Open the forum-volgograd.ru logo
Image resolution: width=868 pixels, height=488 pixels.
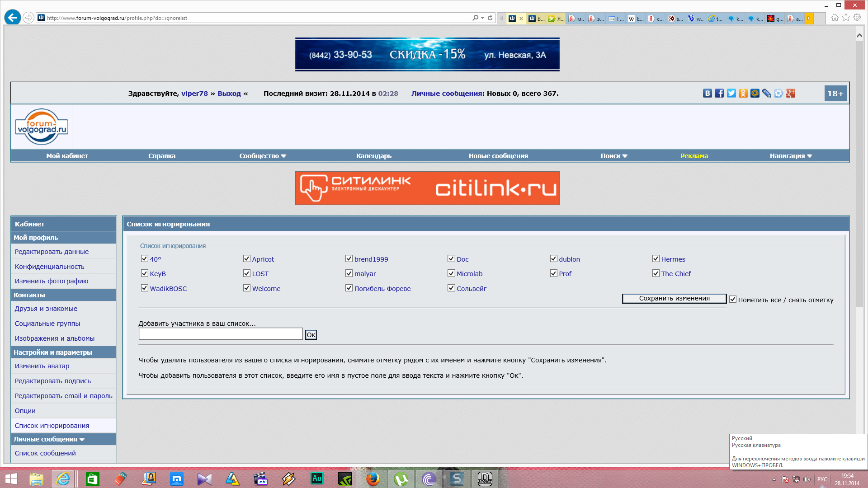pos(42,127)
